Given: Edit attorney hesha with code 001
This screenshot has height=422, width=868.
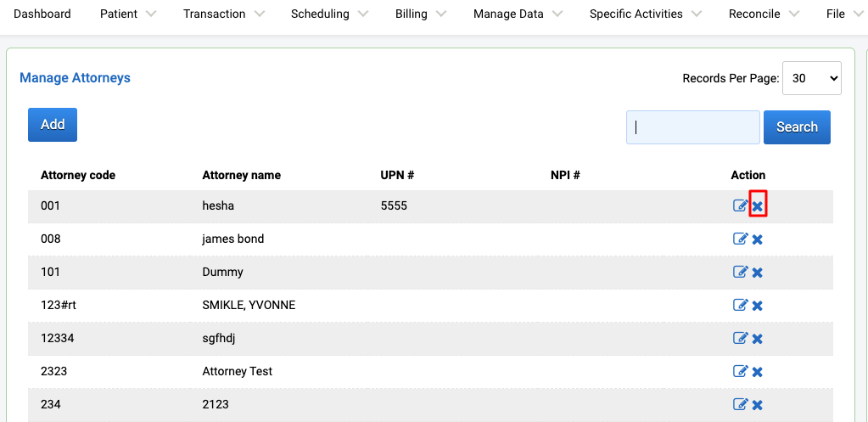Looking at the screenshot, I should pos(740,205).
